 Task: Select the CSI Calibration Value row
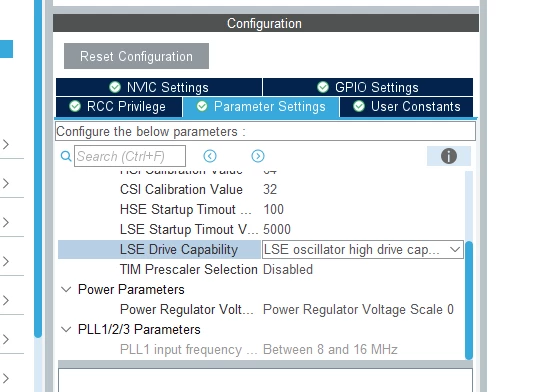coord(261,189)
